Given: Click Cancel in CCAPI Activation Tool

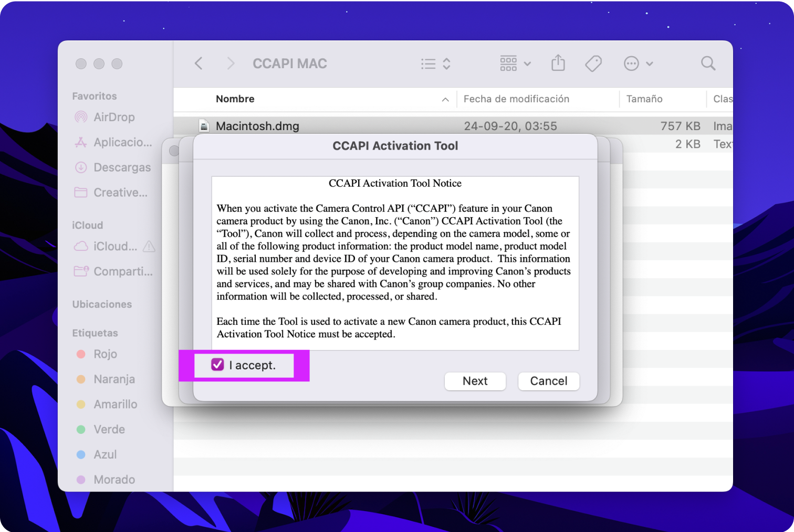Looking at the screenshot, I should coord(549,381).
